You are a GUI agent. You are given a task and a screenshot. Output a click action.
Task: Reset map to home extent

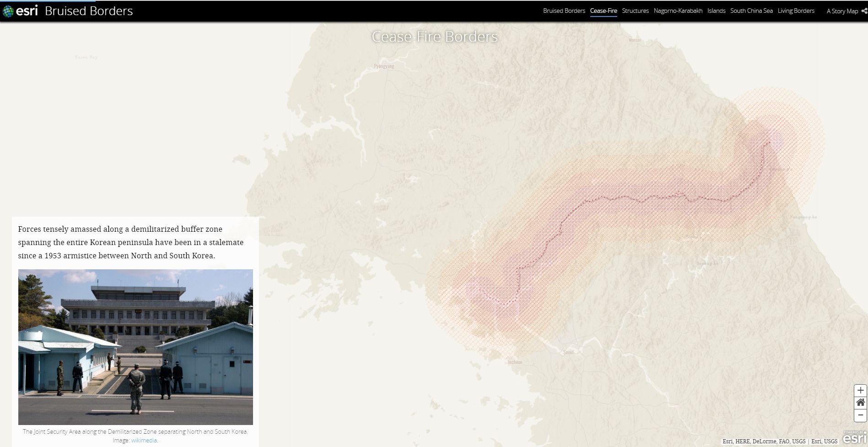860,403
